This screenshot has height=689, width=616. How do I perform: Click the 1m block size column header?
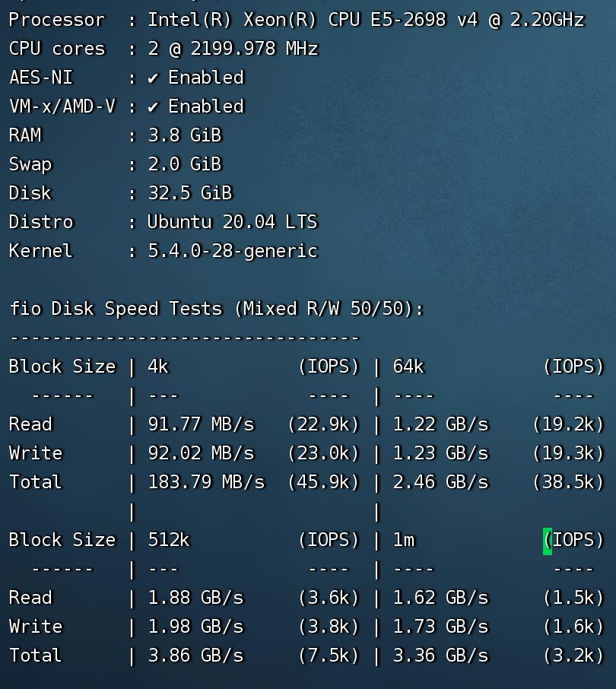pyautogui.click(x=404, y=540)
